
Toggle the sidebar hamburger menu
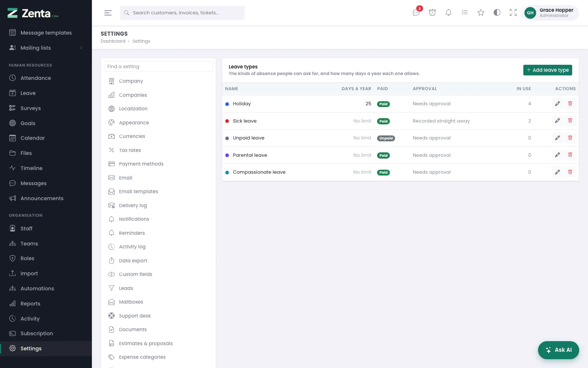pyautogui.click(x=108, y=13)
